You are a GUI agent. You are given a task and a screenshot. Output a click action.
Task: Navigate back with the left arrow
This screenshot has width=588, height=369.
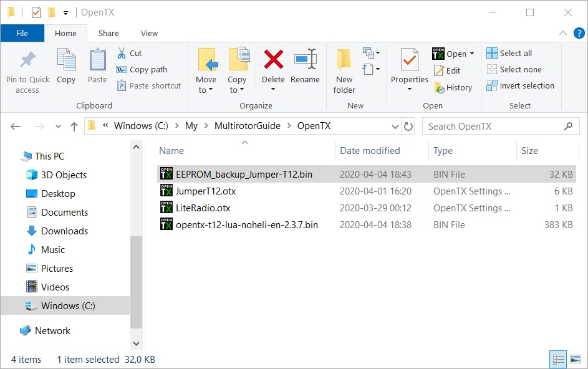(x=16, y=127)
